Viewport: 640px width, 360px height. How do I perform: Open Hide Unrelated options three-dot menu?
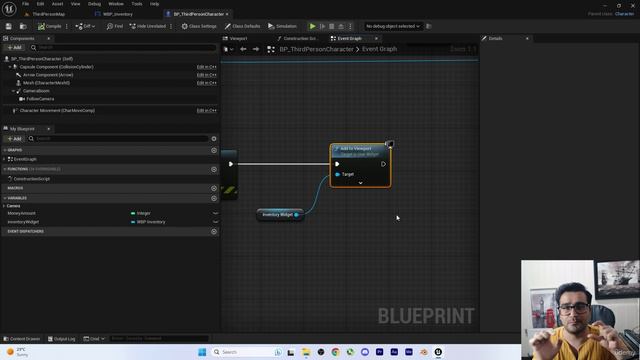pyautogui.click(x=171, y=26)
